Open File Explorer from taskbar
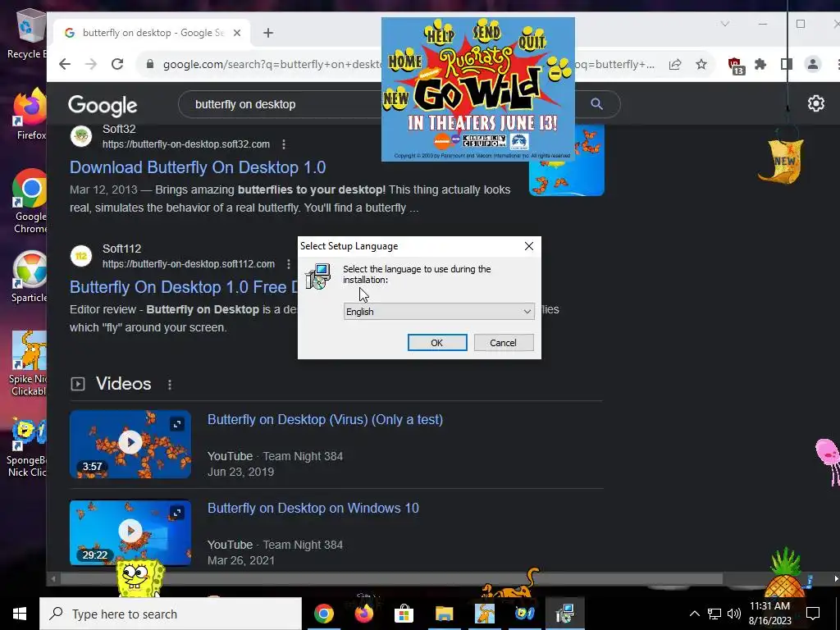The height and width of the screenshot is (630, 840). [444, 614]
